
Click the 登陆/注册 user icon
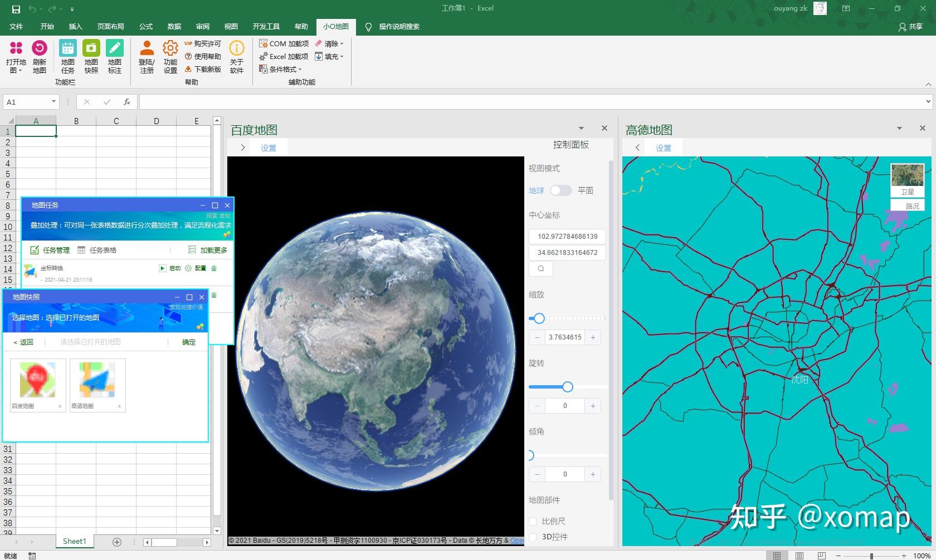147,49
